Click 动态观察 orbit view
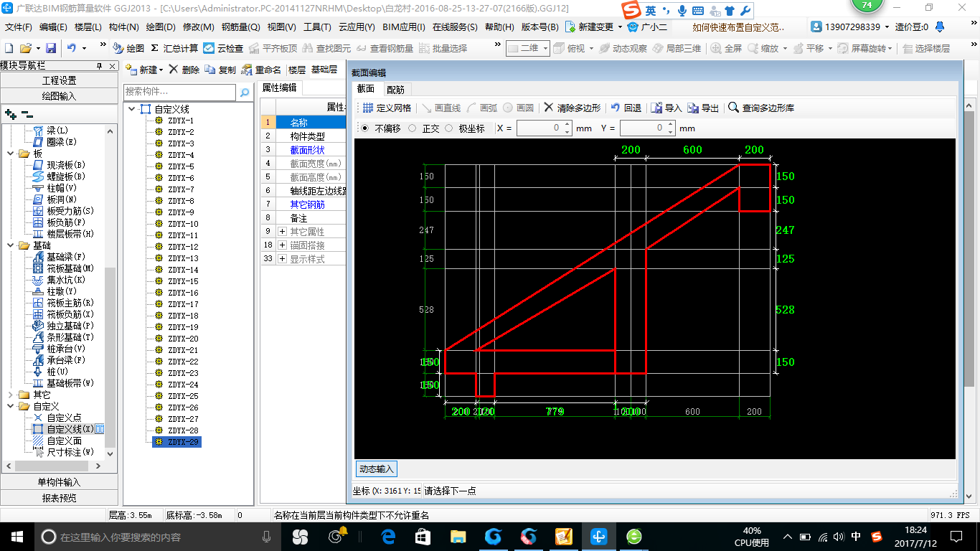 [x=623, y=48]
